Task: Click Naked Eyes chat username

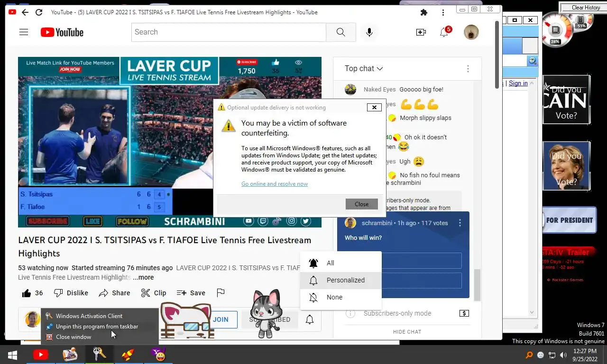Action: [379, 89]
